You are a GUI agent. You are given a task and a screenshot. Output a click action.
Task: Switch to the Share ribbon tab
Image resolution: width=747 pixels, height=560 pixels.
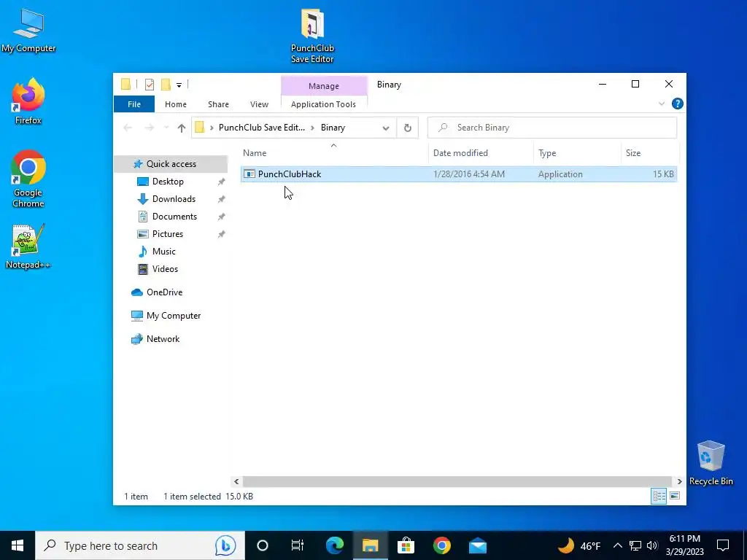(x=218, y=104)
